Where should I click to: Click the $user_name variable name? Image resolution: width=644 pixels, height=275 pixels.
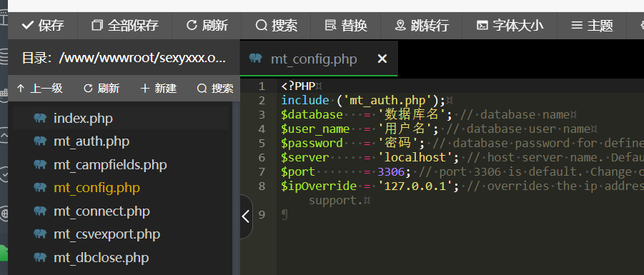point(315,129)
